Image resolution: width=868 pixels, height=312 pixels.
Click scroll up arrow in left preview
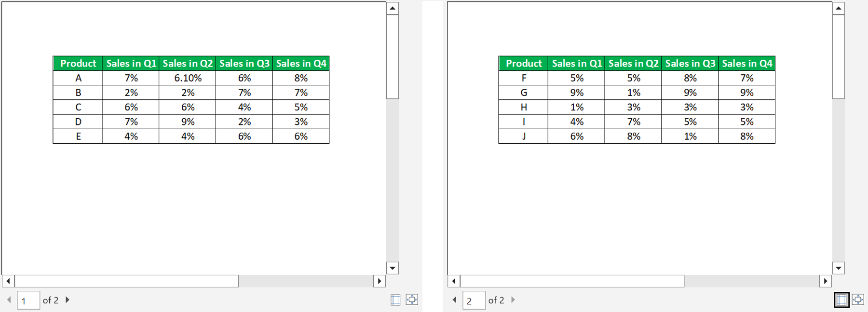click(393, 8)
